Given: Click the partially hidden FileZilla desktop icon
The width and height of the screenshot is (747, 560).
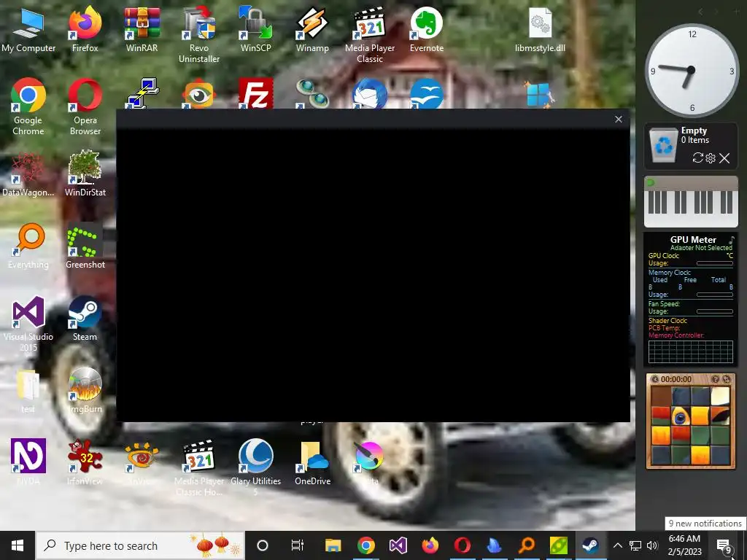Looking at the screenshot, I should [255, 93].
